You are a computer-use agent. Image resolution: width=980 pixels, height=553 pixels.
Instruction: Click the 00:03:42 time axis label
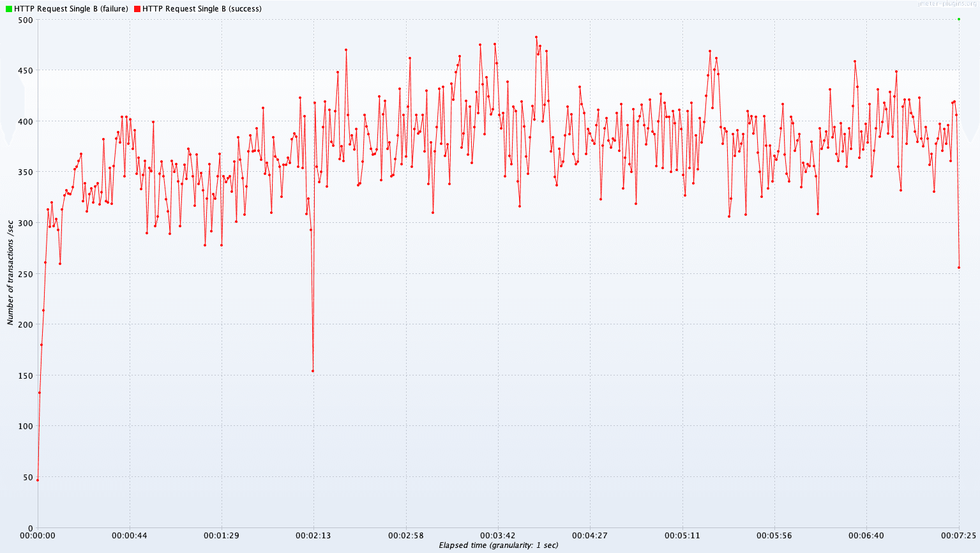[498, 536]
